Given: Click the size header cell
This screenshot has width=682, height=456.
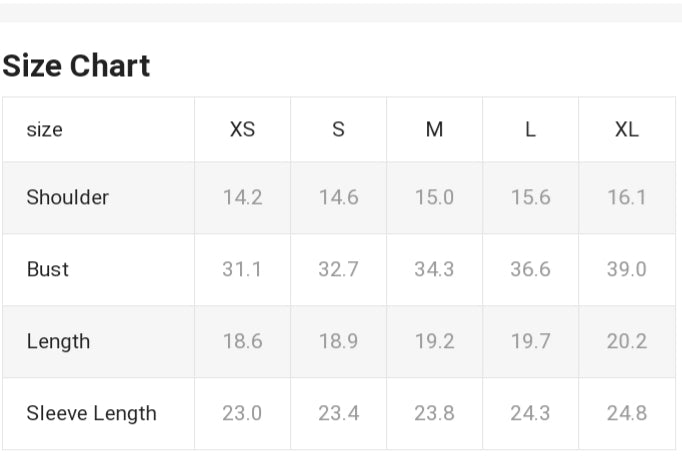Looking at the screenshot, I should coord(44,130).
